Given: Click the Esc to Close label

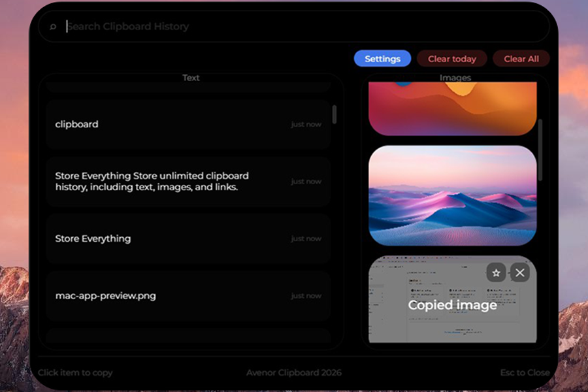Looking at the screenshot, I should (525, 372).
